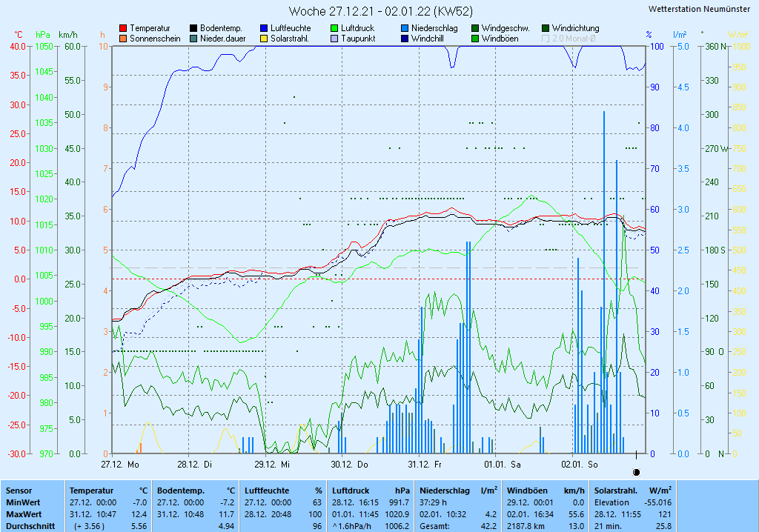Image resolution: width=759 pixels, height=532 pixels.
Task: Select the 01.01. Sa date label
Action: click(x=503, y=465)
